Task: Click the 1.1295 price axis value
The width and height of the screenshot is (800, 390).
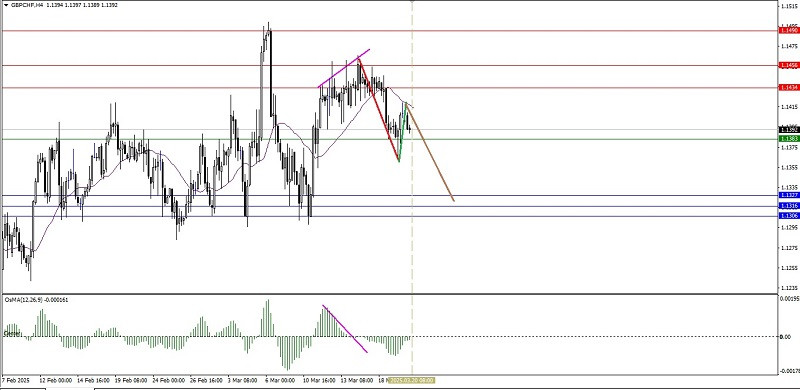Action: [789, 227]
